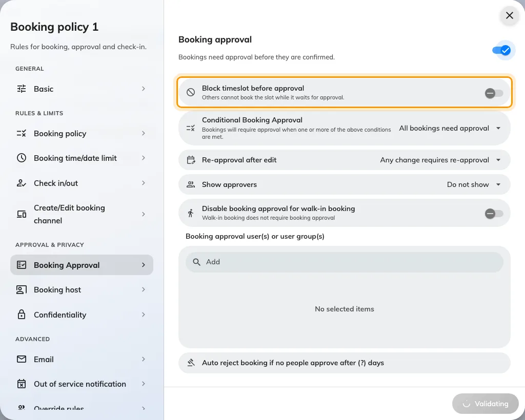
Task: Expand the Booking policy chevron
Action: pos(144,133)
